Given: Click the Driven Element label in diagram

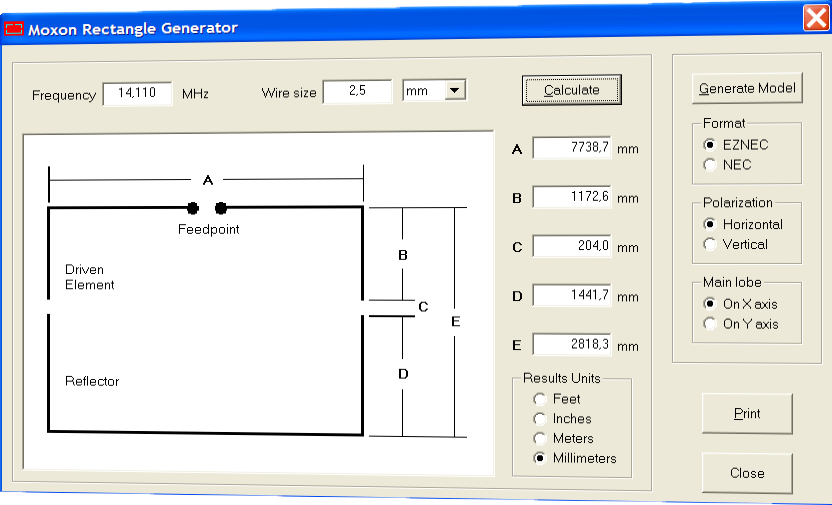Looking at the screenshot, I should coord(90,277).
